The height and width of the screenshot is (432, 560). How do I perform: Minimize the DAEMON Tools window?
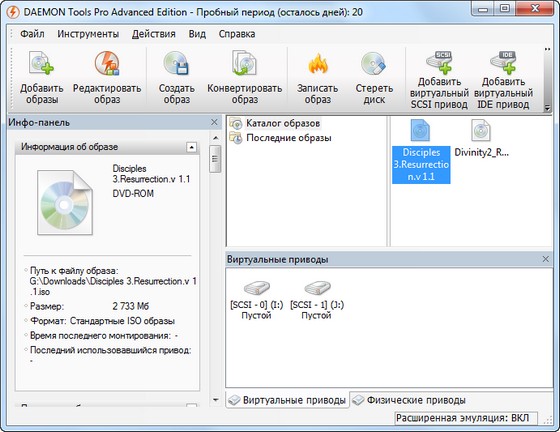pyautogui.click(x=482, y=9)
